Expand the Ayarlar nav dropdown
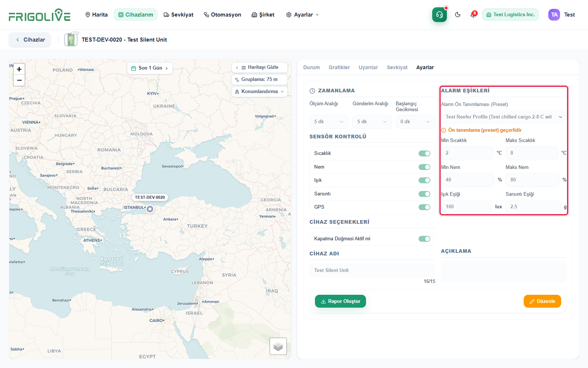This screenshot has width=588, height=368. pos(302,15)
